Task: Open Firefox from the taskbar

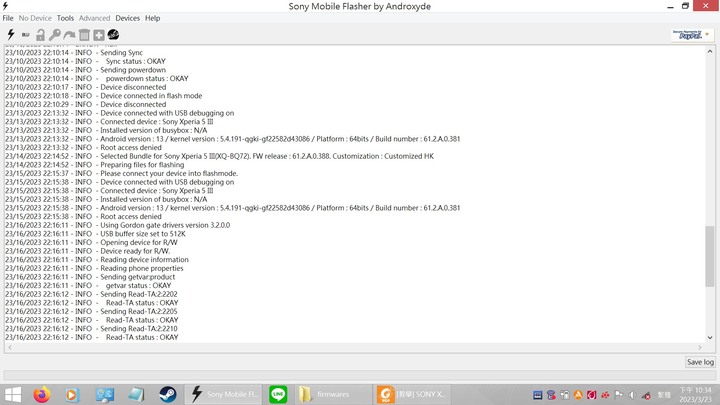Action: pyautogui.click(x=42, y=394)
